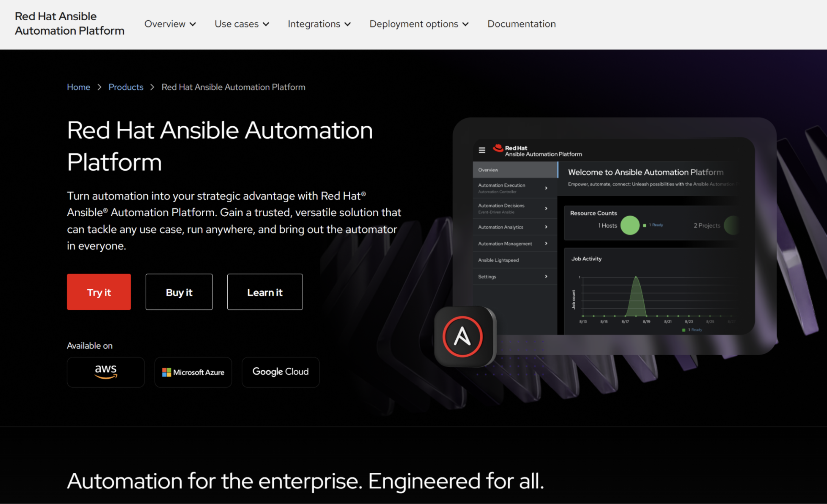This screenshot has height=504, width=827.
Task: Expand Automation Analytics in sidebar
Action: (515, 227)
